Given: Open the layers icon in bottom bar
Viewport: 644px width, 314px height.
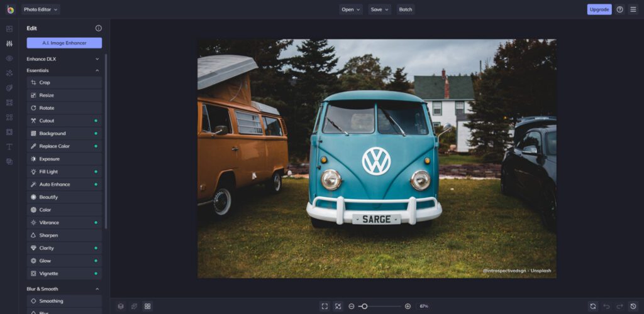Looking at the screenshot, I should (121, 306).
